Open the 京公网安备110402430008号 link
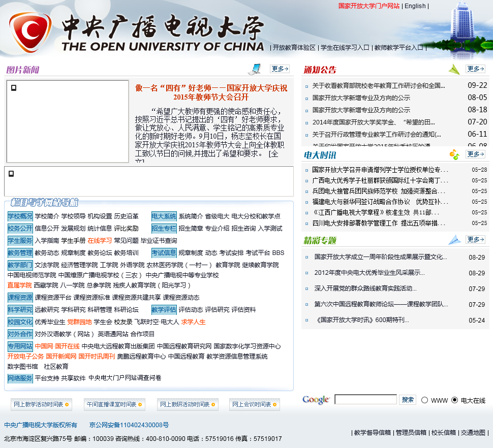 click(x=129, y=425)
